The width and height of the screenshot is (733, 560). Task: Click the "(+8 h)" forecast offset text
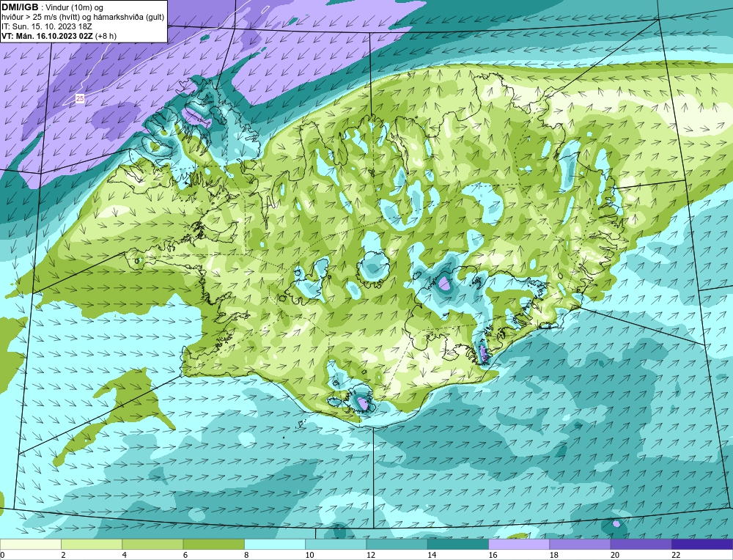pyautogui.click(x=106, y=36)
